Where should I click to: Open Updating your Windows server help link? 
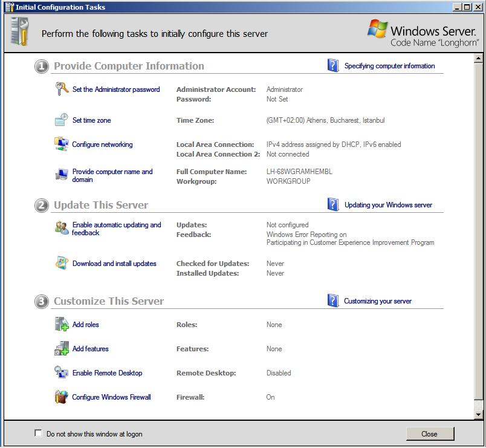pyautogui.click(x=388, y=204)
